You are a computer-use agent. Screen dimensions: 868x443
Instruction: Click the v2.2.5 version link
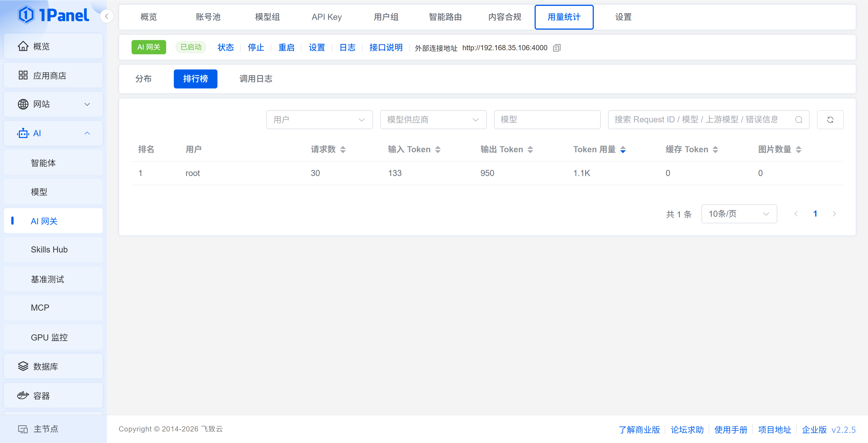click(843, 430)
